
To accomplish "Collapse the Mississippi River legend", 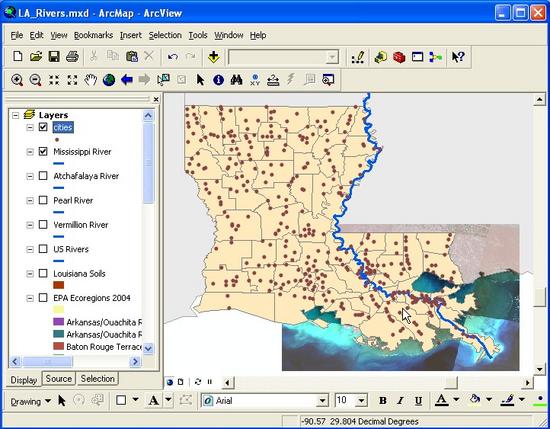I will click(x=30, y=152).
